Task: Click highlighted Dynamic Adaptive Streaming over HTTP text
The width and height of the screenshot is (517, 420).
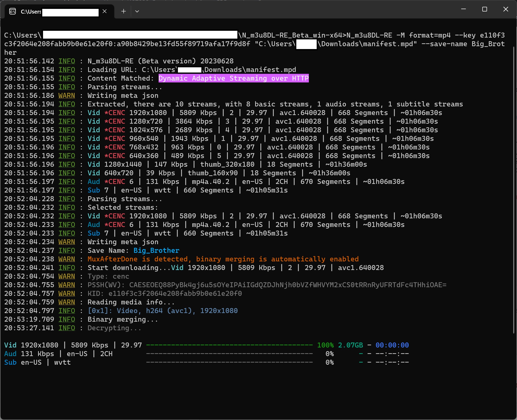Action: point(233,78)
